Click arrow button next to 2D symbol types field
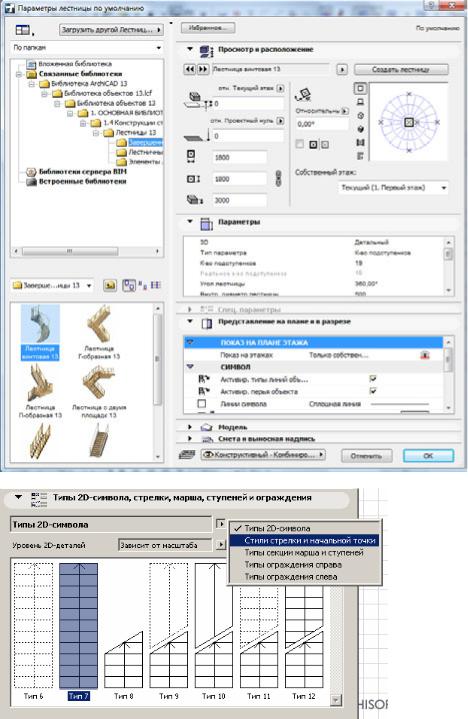 pyautogui.click(x=220, y=523)
